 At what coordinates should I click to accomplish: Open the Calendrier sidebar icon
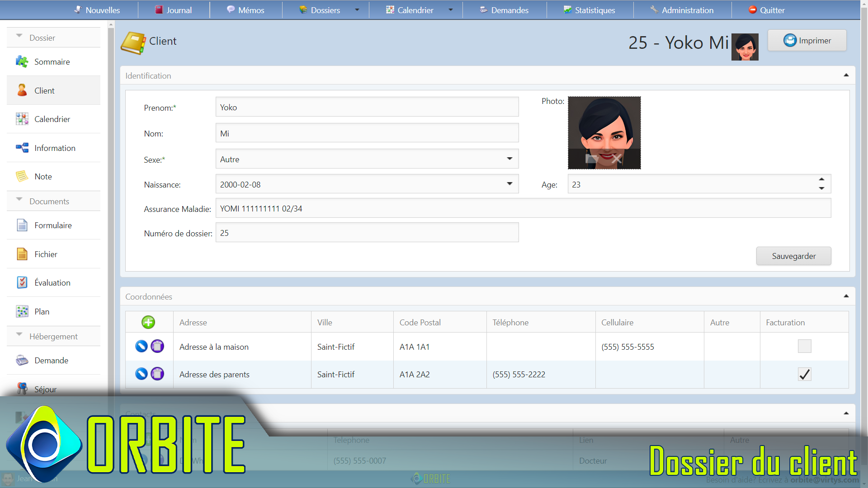(x=22, y=119)
